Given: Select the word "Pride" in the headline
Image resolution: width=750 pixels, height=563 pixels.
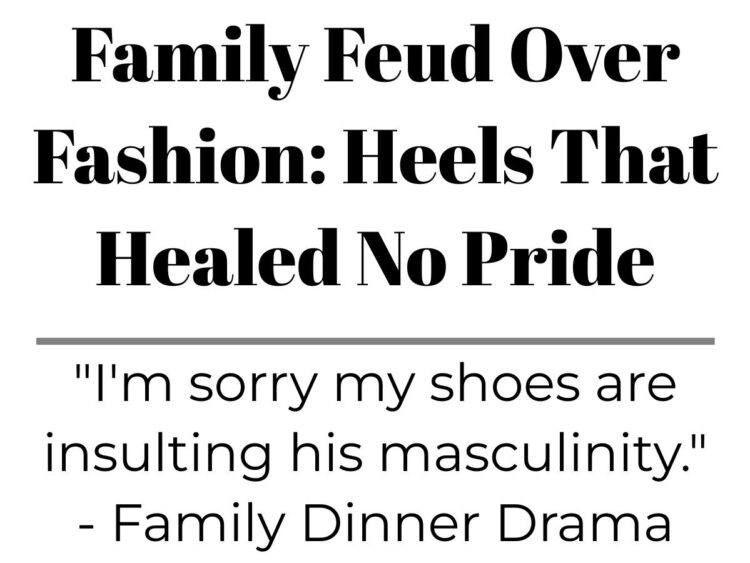Looking at the screenshot, I should 558,257.
